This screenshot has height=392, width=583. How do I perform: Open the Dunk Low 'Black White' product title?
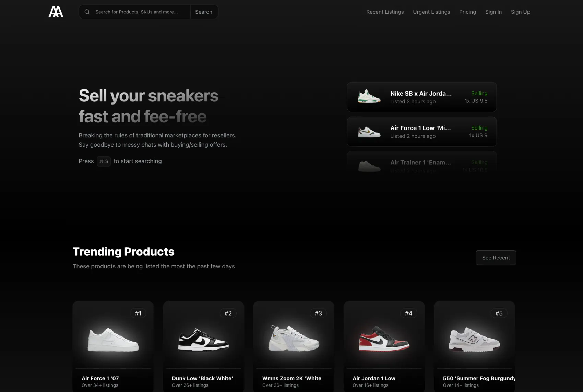click(x=202, y=378)
